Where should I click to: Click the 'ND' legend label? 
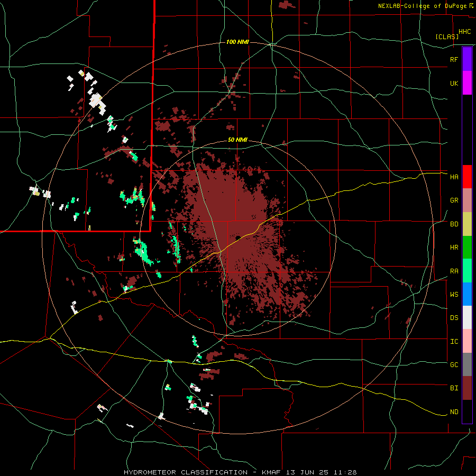click(x=454, y=412)
